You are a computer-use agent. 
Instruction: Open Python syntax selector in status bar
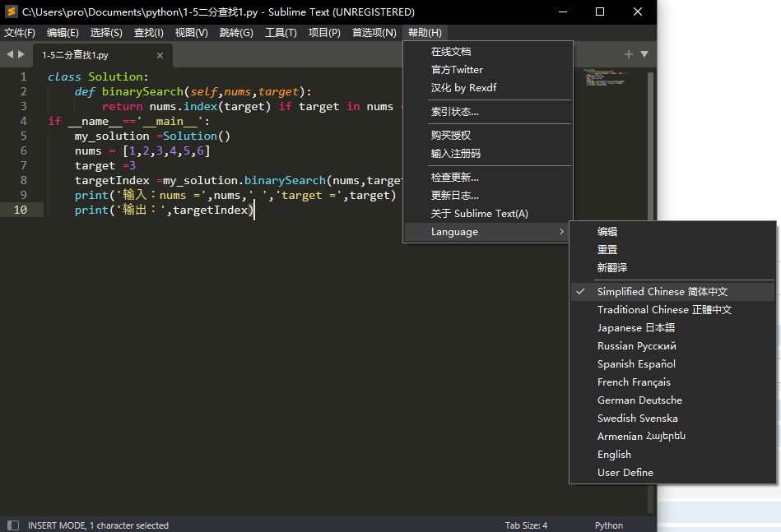point(609,525)
